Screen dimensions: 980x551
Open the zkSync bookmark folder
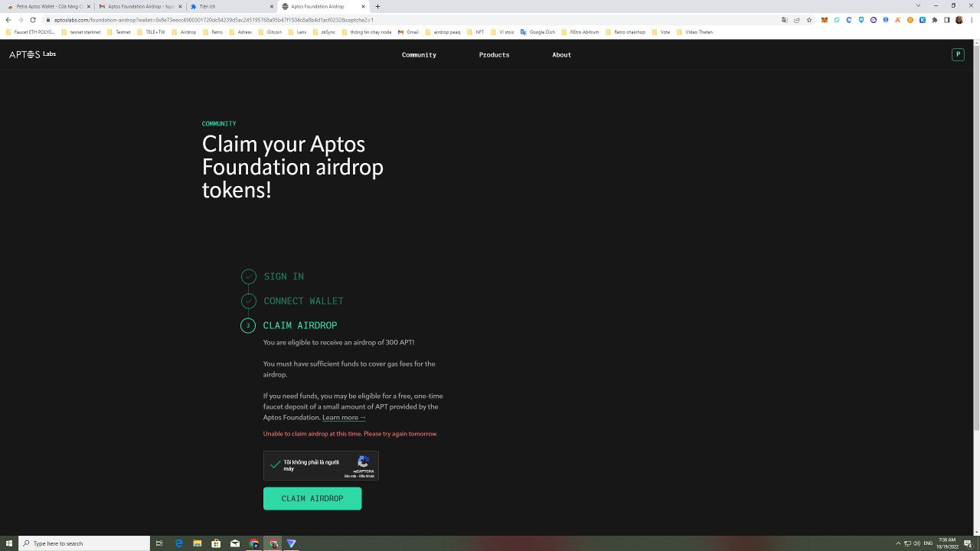point(324,32)
